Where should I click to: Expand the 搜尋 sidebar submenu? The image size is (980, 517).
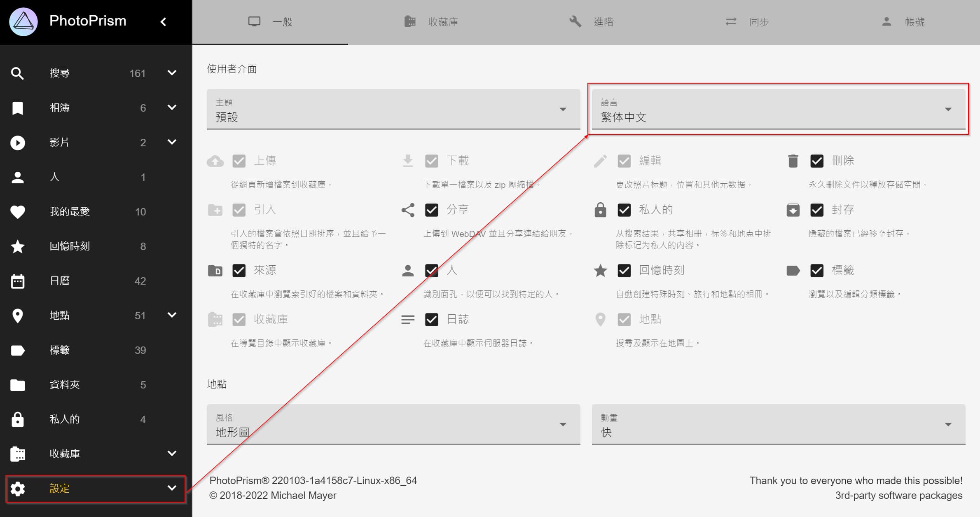tap(172, 73)
